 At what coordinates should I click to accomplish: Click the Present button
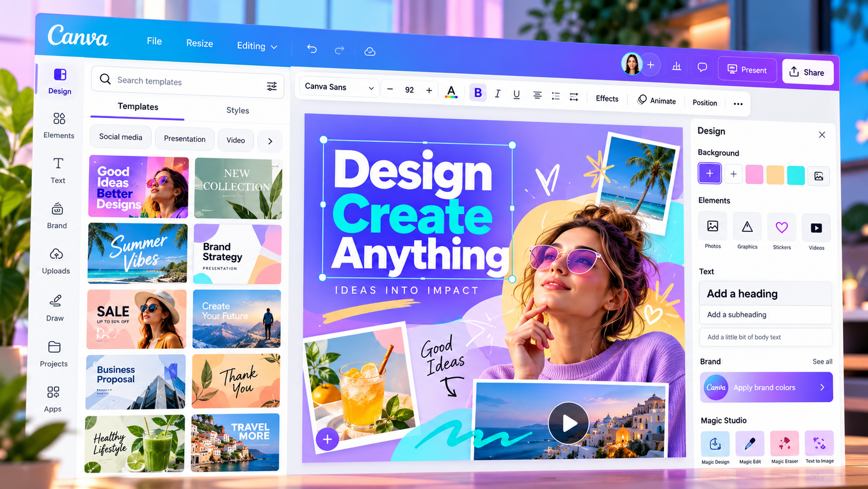point(747,70)
